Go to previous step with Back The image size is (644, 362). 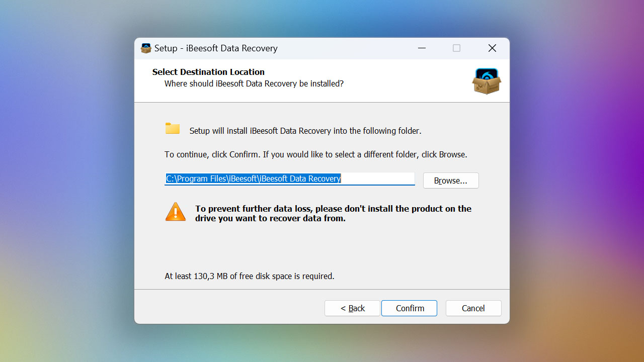click(x=352, y=308)
